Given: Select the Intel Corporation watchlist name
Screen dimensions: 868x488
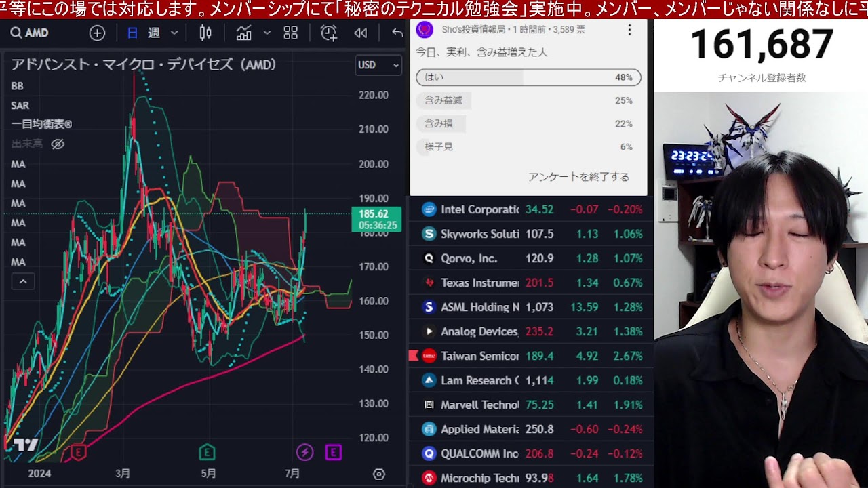Looking at the screenshot, I should click(x=479, y=209).
